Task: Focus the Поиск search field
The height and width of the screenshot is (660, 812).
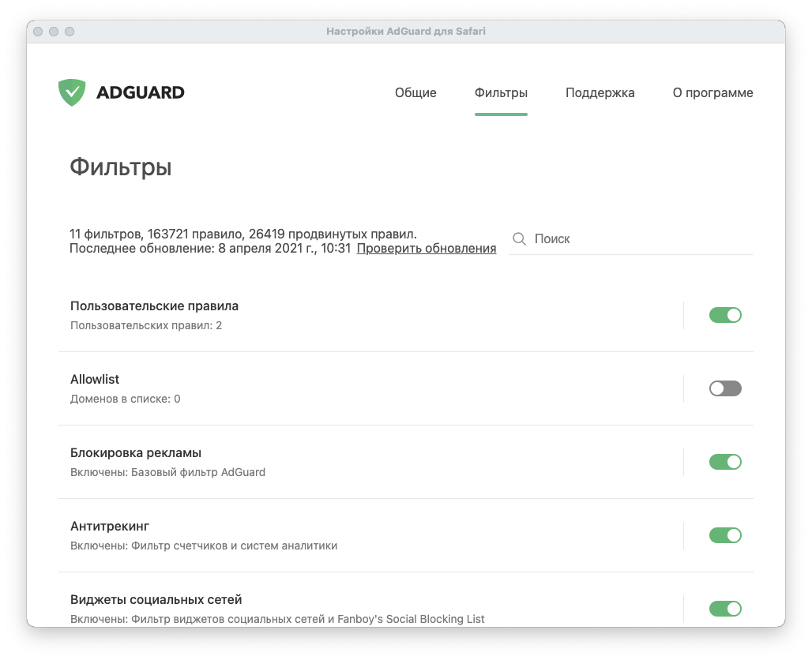Action: click(x=631, y=238)
